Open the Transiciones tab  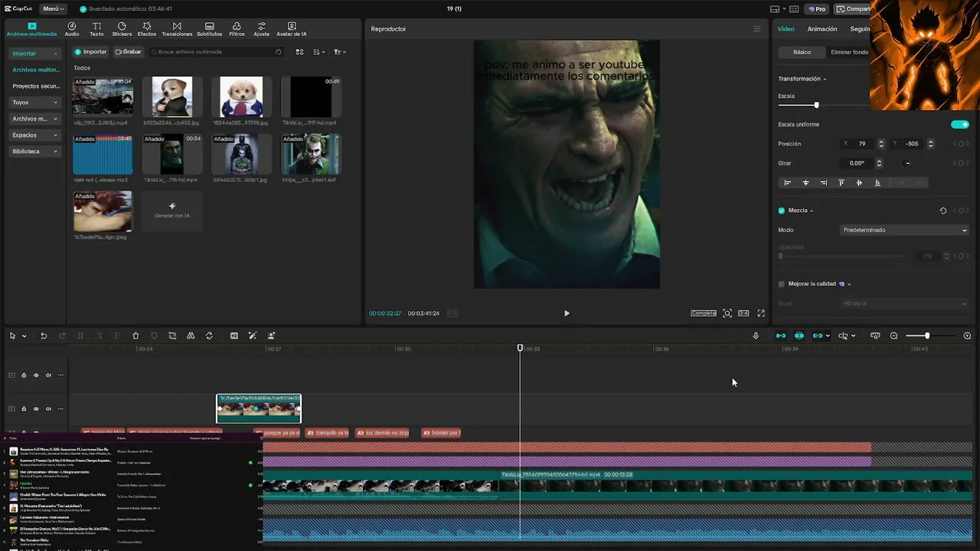[x=177, y=29]
